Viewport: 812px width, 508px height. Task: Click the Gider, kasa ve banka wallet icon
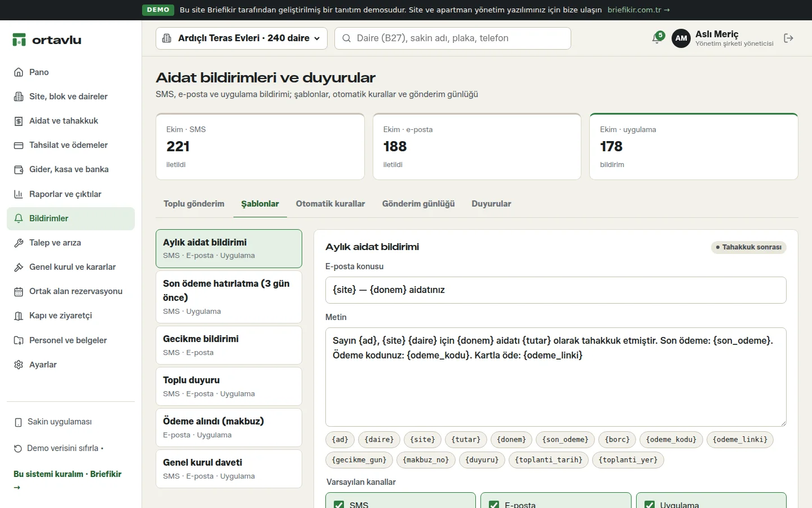click(19, 169)
